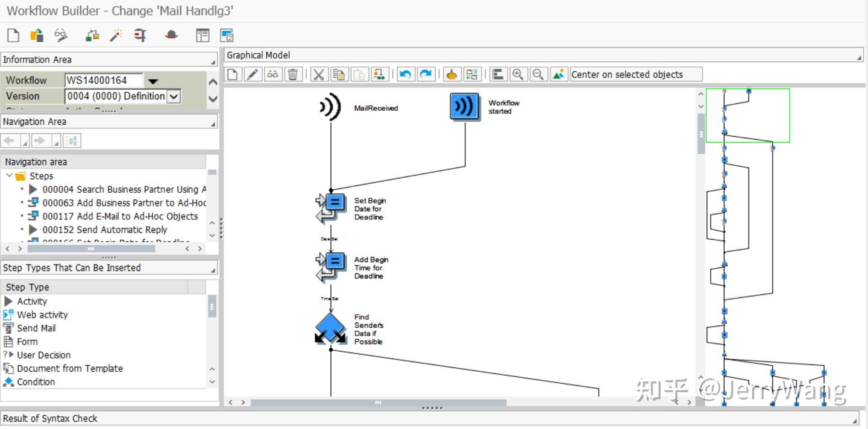Delete the selected step with trash icon
Screen dimensions: 868x429
294,74
